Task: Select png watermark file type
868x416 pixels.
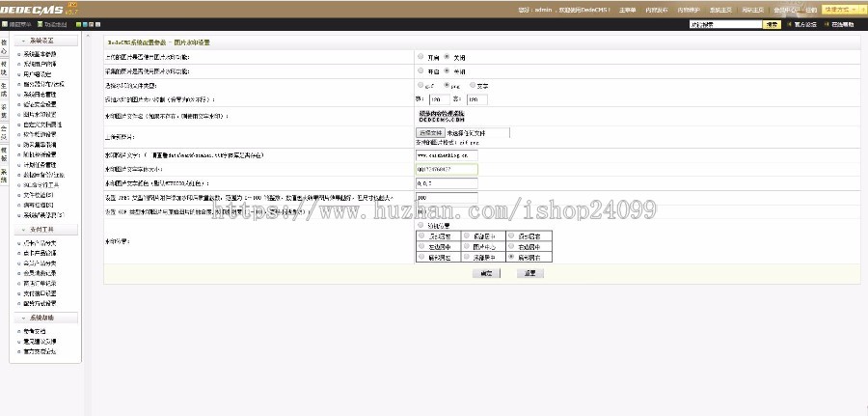Action: click(x=447, y=85)
